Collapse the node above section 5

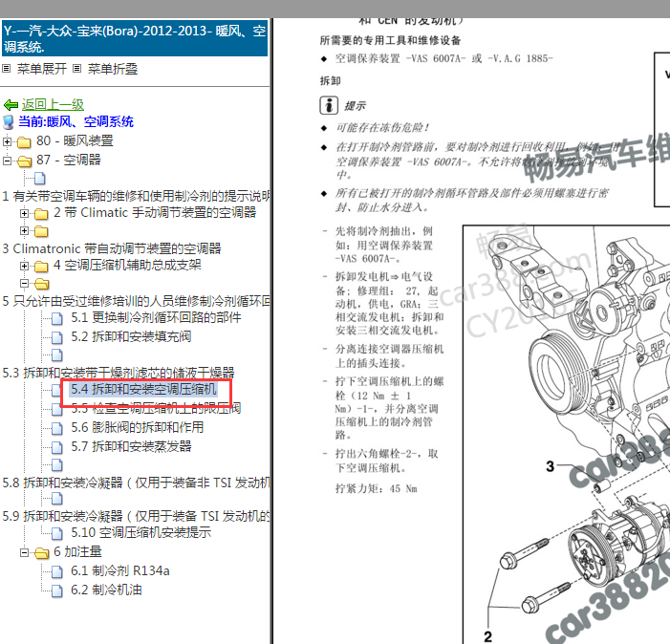(24, 283)
